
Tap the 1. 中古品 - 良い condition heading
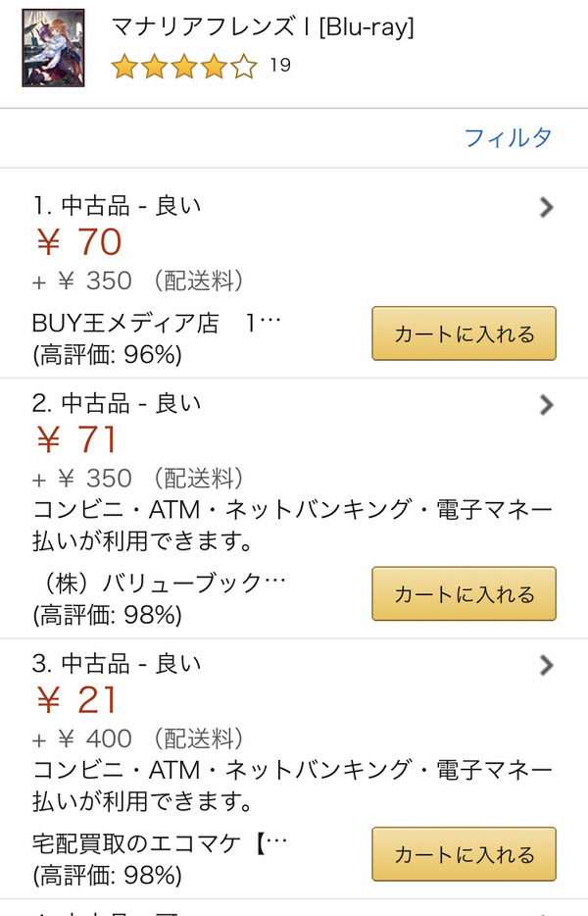click(x=117, y=206)
